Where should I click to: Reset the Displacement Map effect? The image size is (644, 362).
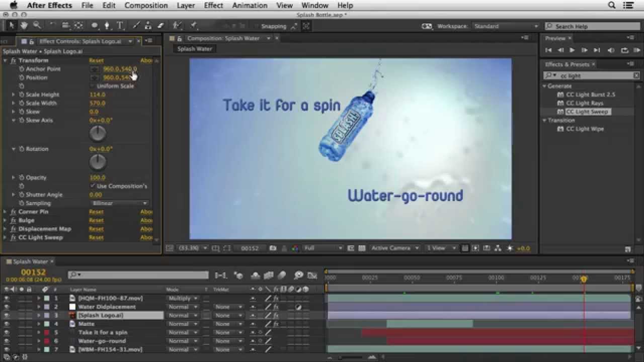96,229
